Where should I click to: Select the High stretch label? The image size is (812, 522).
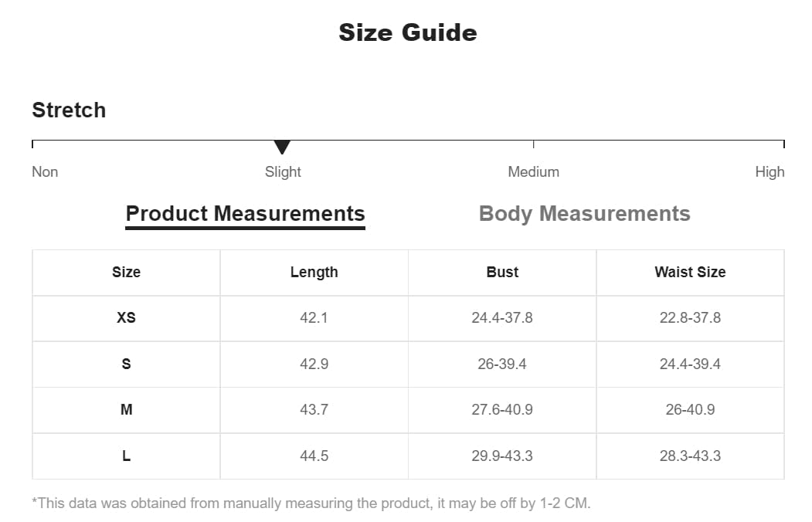coord(770,171)
